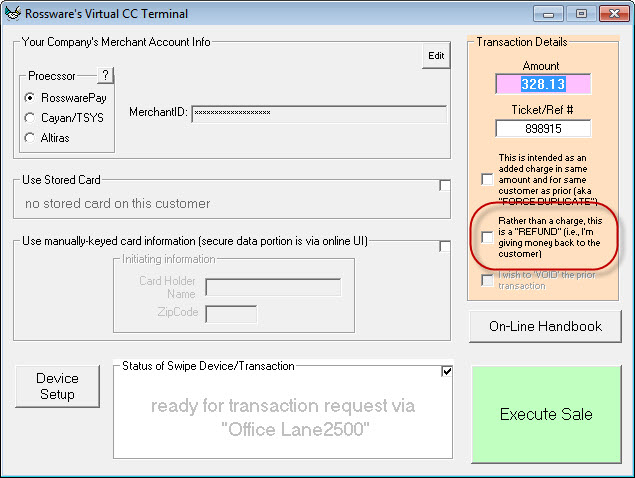Uncheck the swipe device status checkbox

tap(446, 372)
